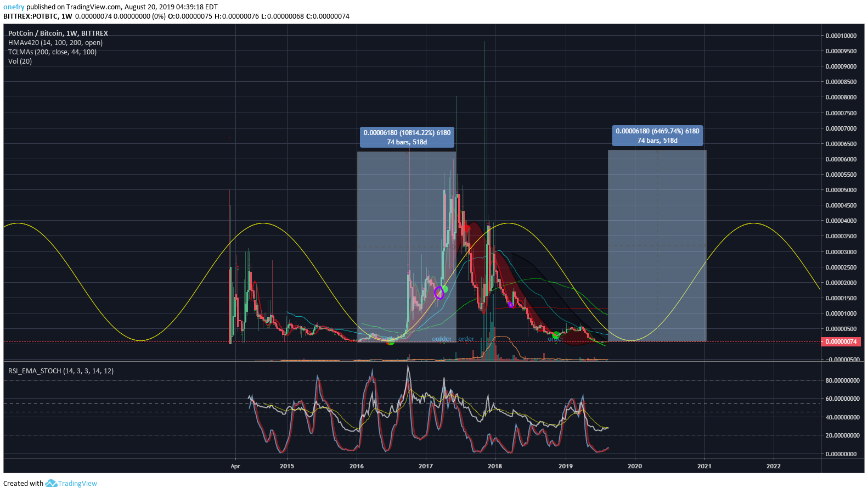Click the 0.00004000 price axis label
This screenshot has width=868, height=493.
[841, 221]
